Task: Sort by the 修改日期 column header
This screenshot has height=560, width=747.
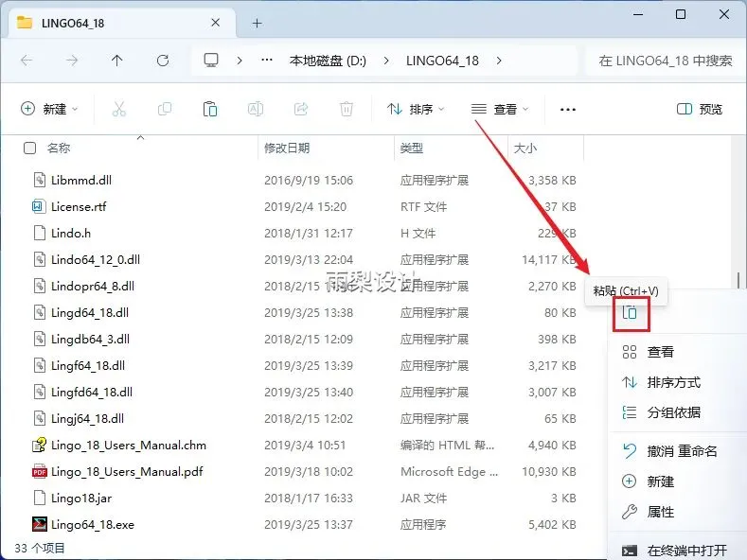Action: 287,149
